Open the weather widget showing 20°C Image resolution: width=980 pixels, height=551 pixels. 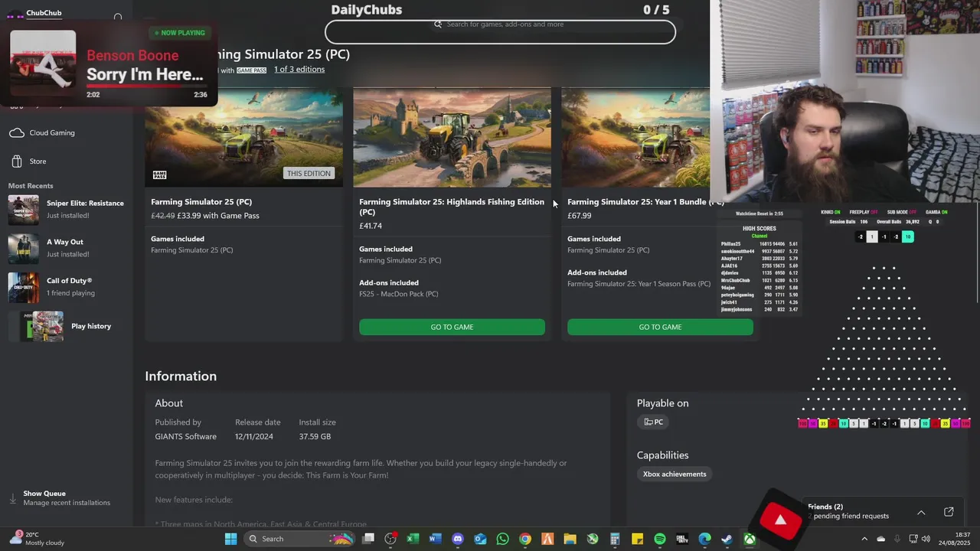point(37,539)
